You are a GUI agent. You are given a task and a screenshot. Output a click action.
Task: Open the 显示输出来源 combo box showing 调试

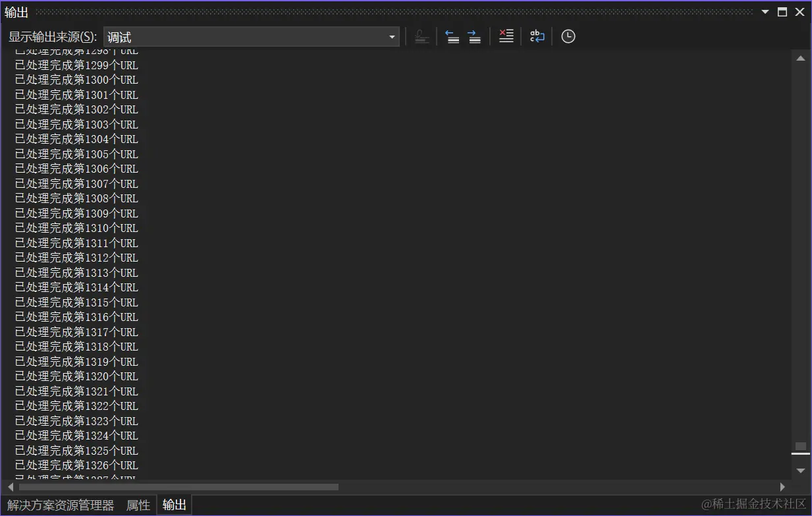pyautogui.click(x=251, y=37)
